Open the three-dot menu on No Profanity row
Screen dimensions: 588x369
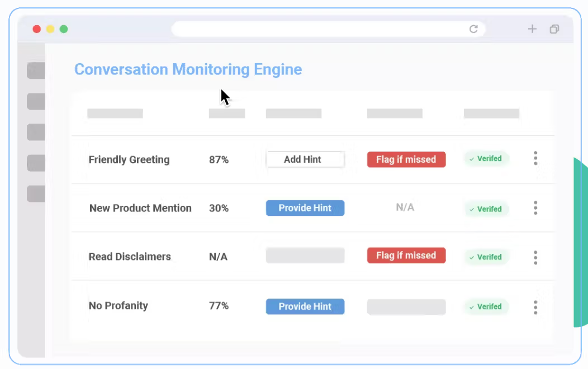(535, 307)
